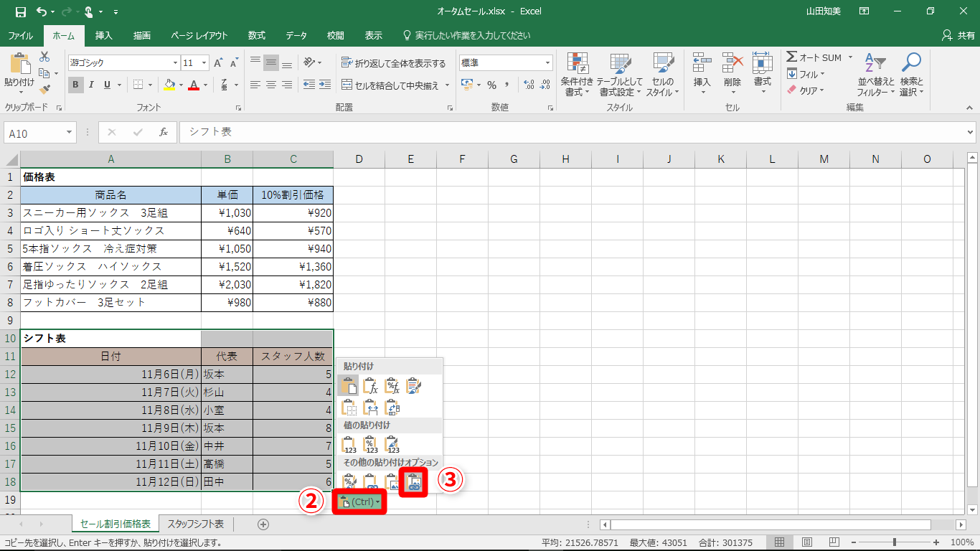
Task: Click the オート SUM button
Action: [814, 57]
